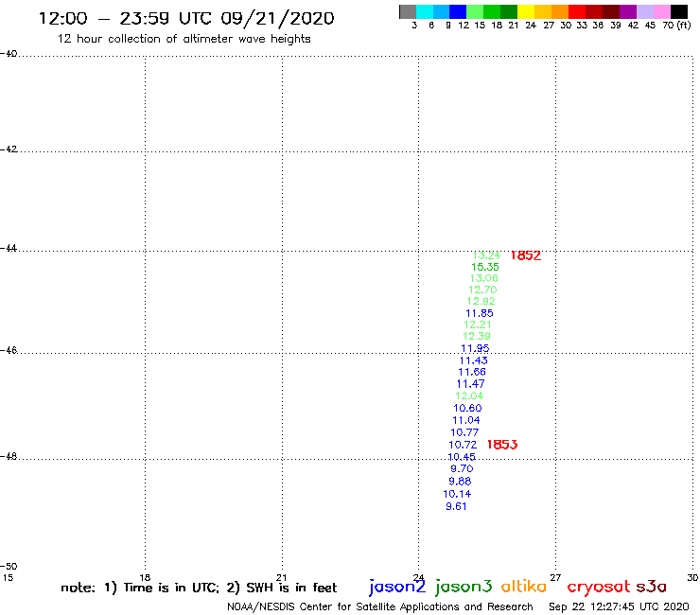
Task: Click the southernmost reading '9.61'
Action: [456, 506]
